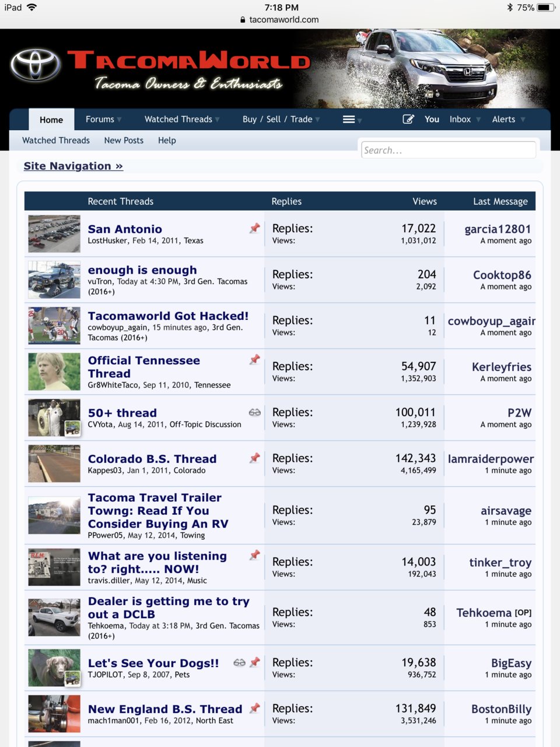Expand the Forums dropdown arrow
The width and height of the screenshot is (560, 747).
119,120
